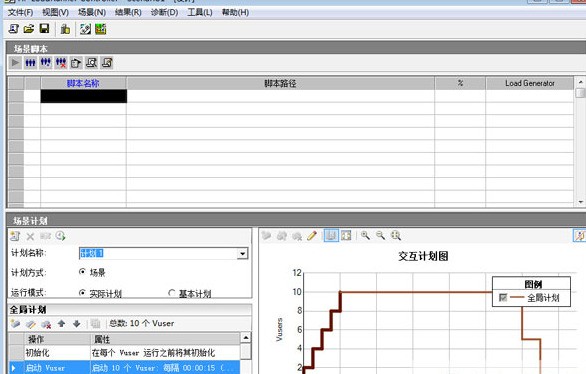Viewport: 586px width, 374px height.
Task: Click the Add Action icon in 全局计划 toolbar
Action: coord(15,324)
